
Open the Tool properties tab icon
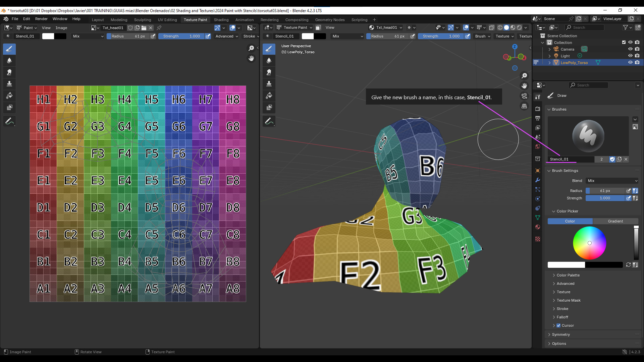tap(538, 97)
